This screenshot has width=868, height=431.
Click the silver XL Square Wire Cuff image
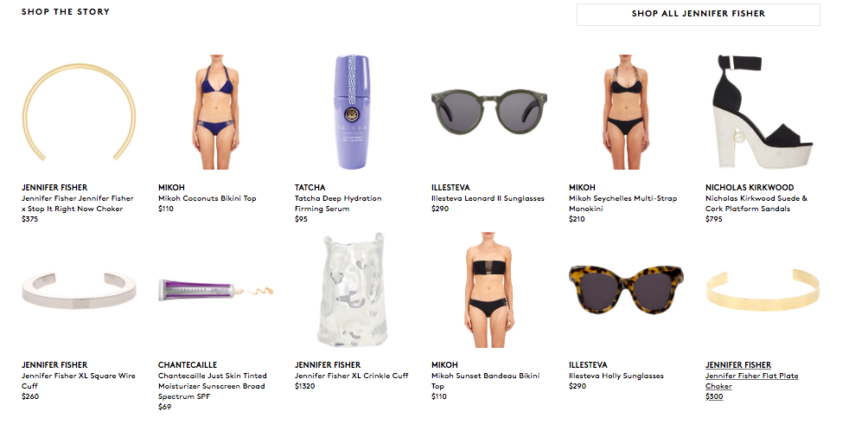(x=80, y=290)
